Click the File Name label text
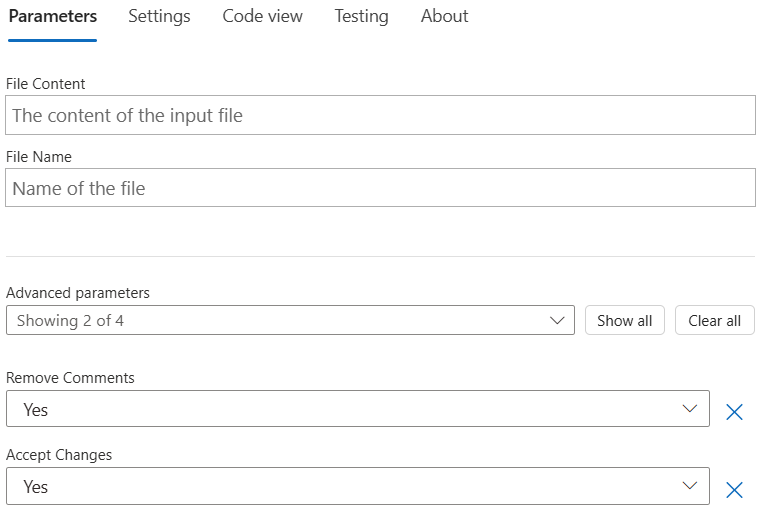This screenshot has width=766, height=528. 39,157
